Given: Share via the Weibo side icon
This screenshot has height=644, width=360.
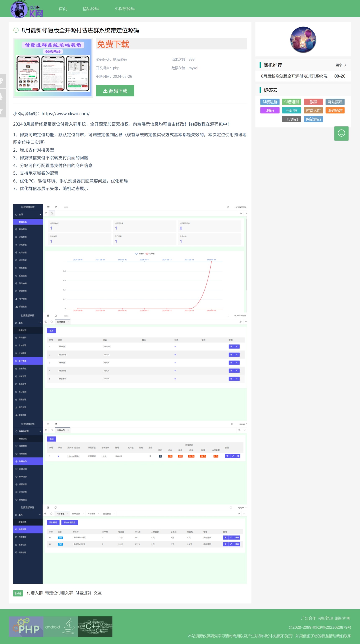Looking at the screenshot, I should pyautogui.click(x=2, y=81).
